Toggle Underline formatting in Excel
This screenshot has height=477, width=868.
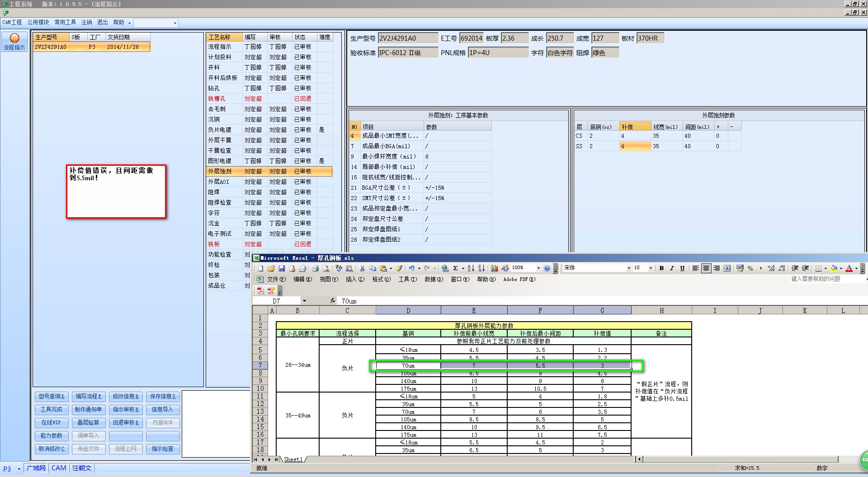(682, 268)
